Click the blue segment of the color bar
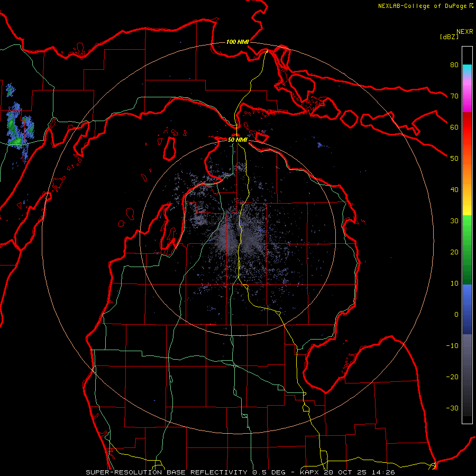The image size is (476, 476). coord(467,308)
